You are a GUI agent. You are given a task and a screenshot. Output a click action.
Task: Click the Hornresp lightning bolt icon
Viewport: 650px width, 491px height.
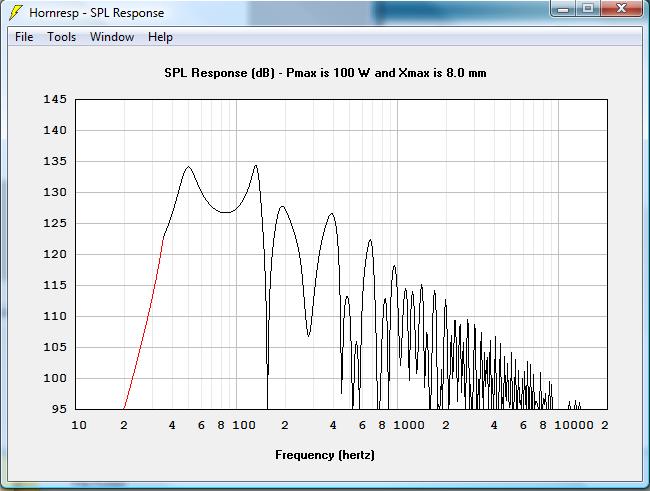tap(16, 12)
